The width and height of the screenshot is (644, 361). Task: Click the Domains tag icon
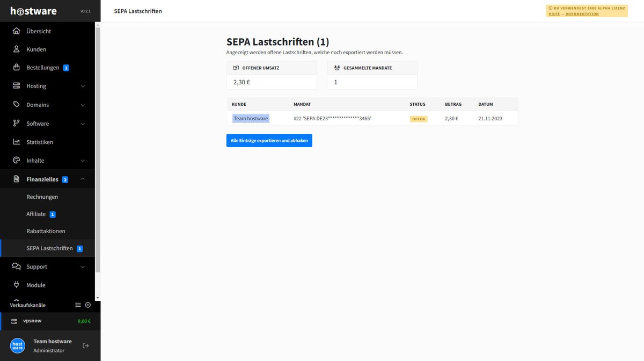click(x=17, y=105)
